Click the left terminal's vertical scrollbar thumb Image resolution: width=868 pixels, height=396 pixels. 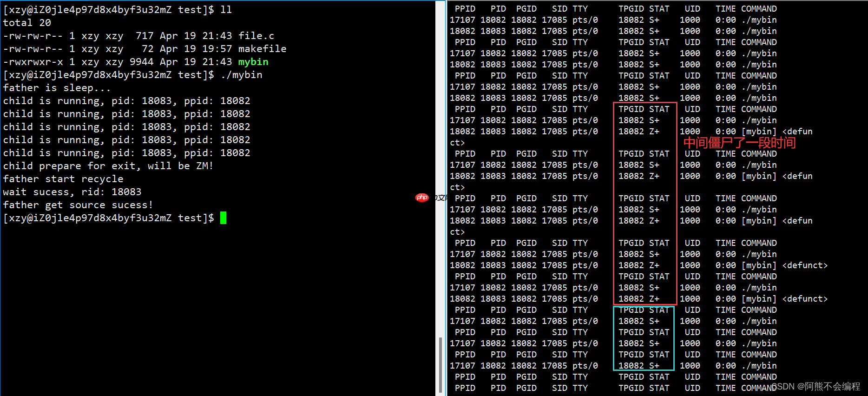click(x=440, y=366)
